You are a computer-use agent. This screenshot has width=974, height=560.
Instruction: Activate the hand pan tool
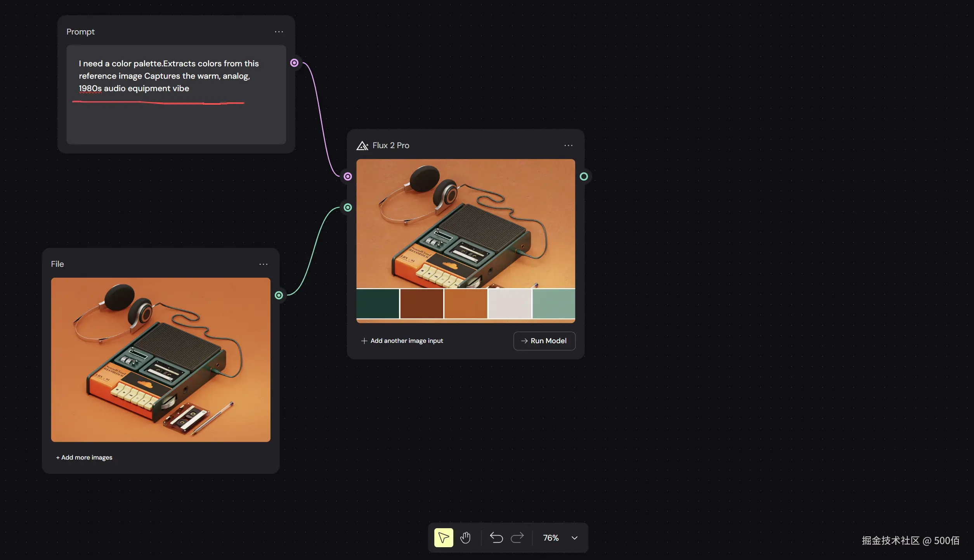[465, 538]
